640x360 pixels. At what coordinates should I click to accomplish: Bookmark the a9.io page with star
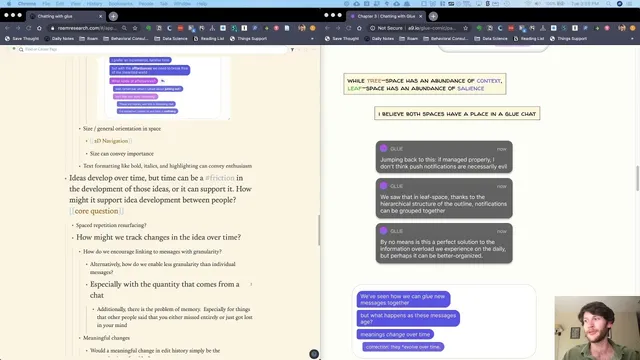click(x=466, y=28)
